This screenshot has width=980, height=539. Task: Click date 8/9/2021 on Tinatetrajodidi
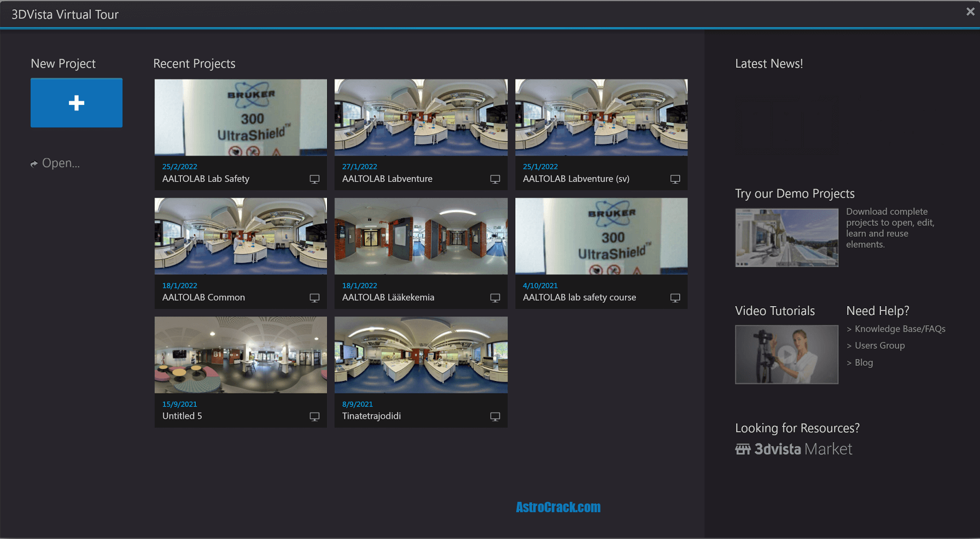click(357, 404)
